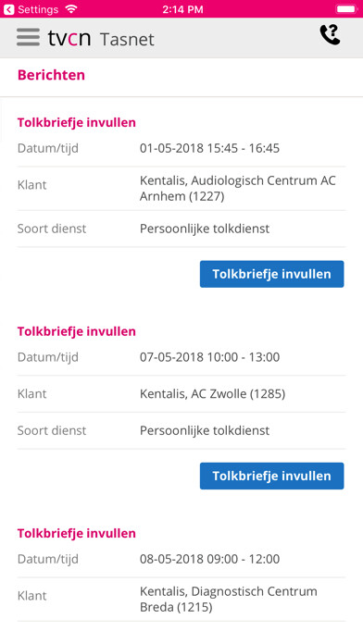The image size is (363, 644).
Task: Open the third Tolkbriefje invullen heading
Action: click(x=77, y=533)
